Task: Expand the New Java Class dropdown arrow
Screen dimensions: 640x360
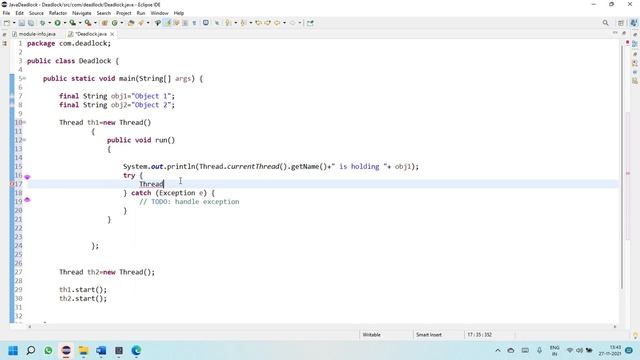Action: pyautogui.click(x=122, y=23)
